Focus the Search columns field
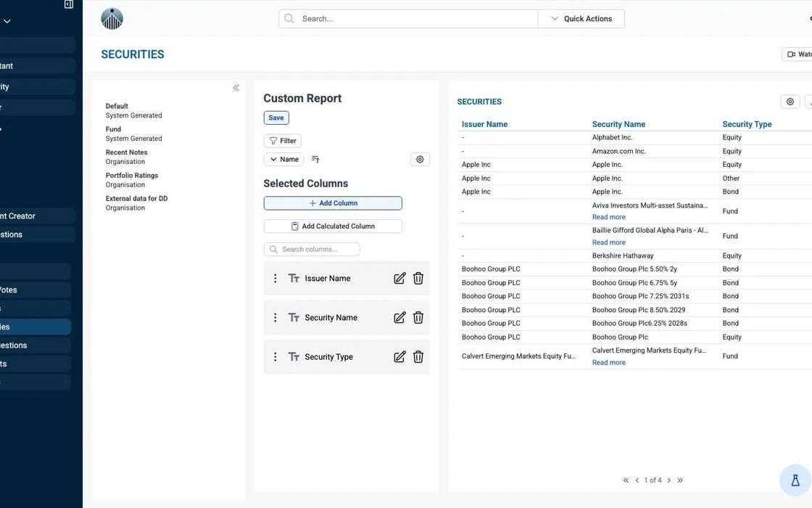Viewport: 812px width, 508px height. pos(312,250)
